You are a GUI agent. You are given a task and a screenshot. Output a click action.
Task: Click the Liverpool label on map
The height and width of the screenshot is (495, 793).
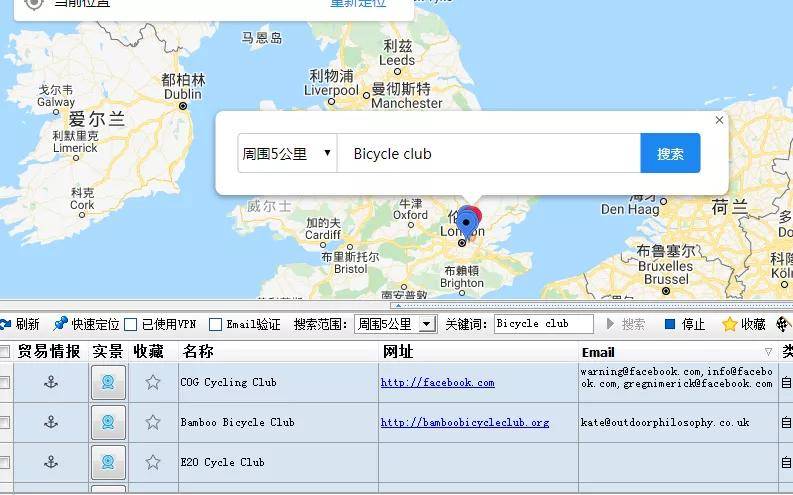coord(331,91)
